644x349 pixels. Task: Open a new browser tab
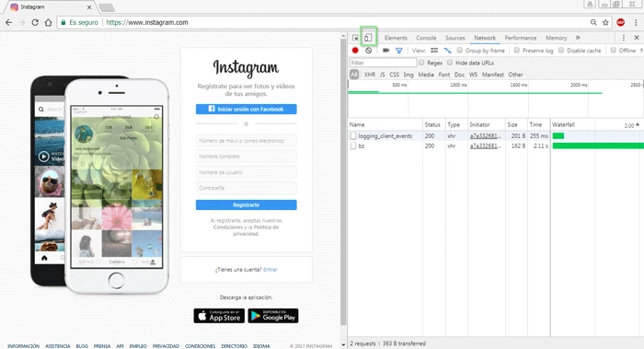click(107, 7)
